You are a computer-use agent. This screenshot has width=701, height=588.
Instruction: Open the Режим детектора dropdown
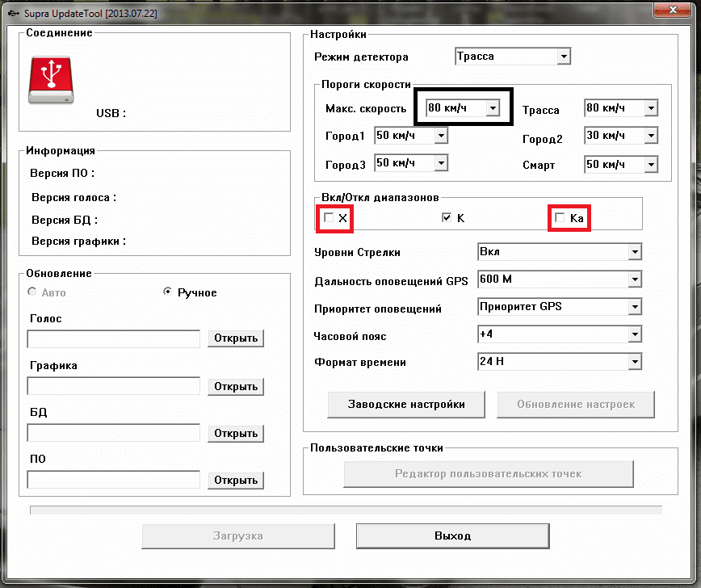[563, 57]
